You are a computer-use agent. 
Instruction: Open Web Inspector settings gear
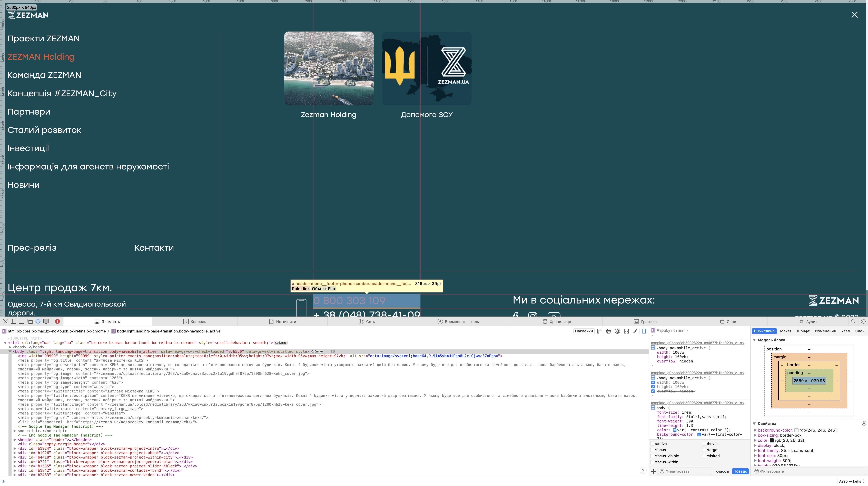(863, 321)
